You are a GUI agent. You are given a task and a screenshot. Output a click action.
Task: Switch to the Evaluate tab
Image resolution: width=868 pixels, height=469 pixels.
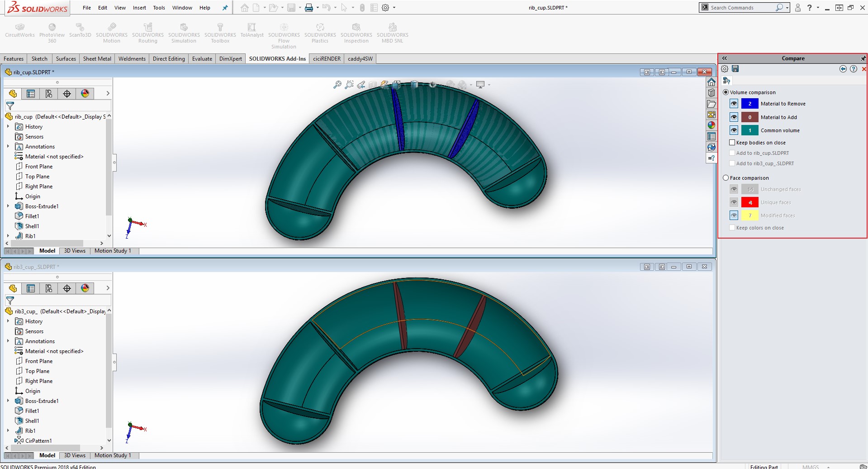click(x=202, y=59)
